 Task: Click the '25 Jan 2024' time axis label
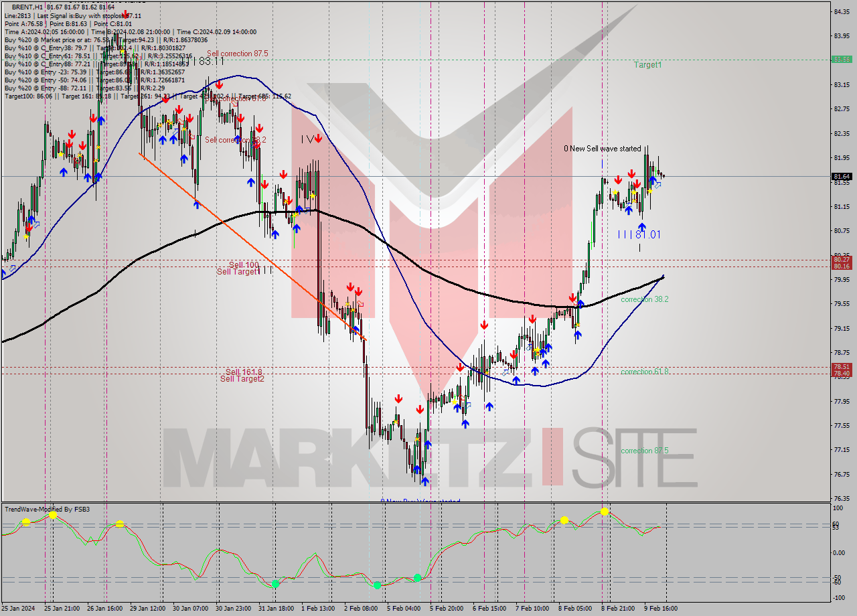17,609
